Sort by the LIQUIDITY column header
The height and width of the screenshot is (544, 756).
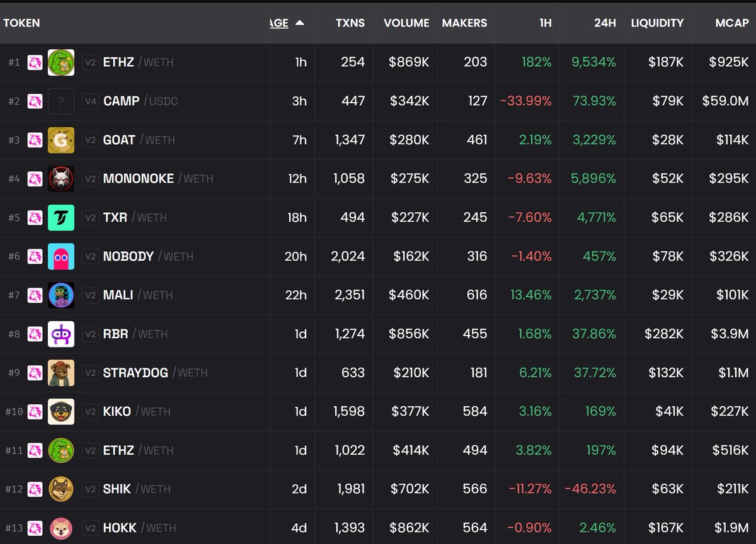click(x=657, y=23)
